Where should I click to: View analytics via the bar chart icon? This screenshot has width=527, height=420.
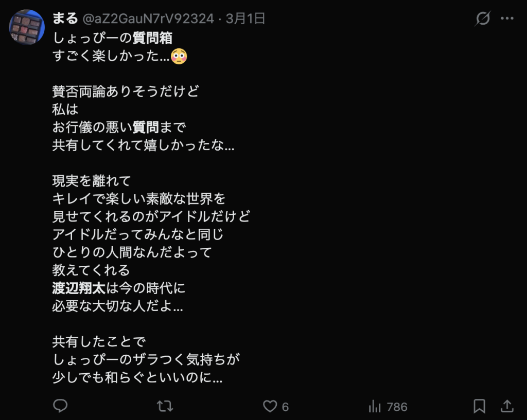[375, 406]
